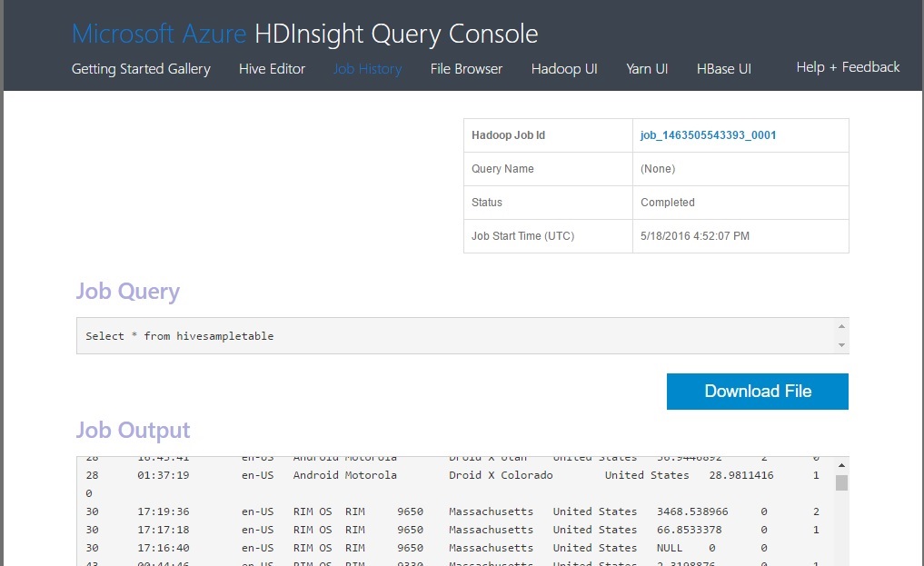Click the Job Output heading
This screenshot has width=924, height=566.
[133, 431]
